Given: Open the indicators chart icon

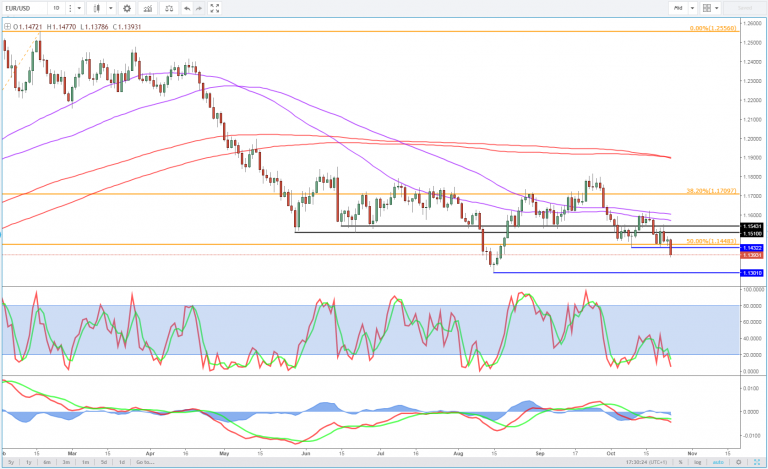Looking at the screenshot, I should tap(148, 8).
